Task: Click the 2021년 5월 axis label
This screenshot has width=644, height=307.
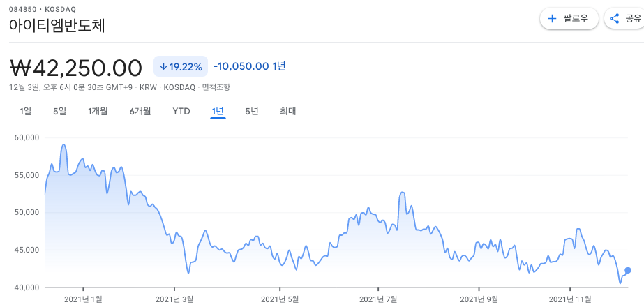Action: pyautogui.click(x=279, y=299)
